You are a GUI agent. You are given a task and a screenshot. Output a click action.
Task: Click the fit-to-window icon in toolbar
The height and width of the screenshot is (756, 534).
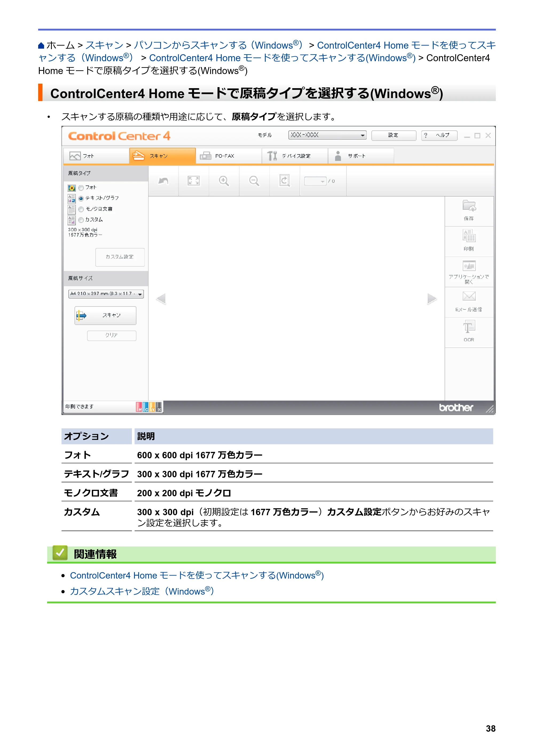click(x=194, y=181)
